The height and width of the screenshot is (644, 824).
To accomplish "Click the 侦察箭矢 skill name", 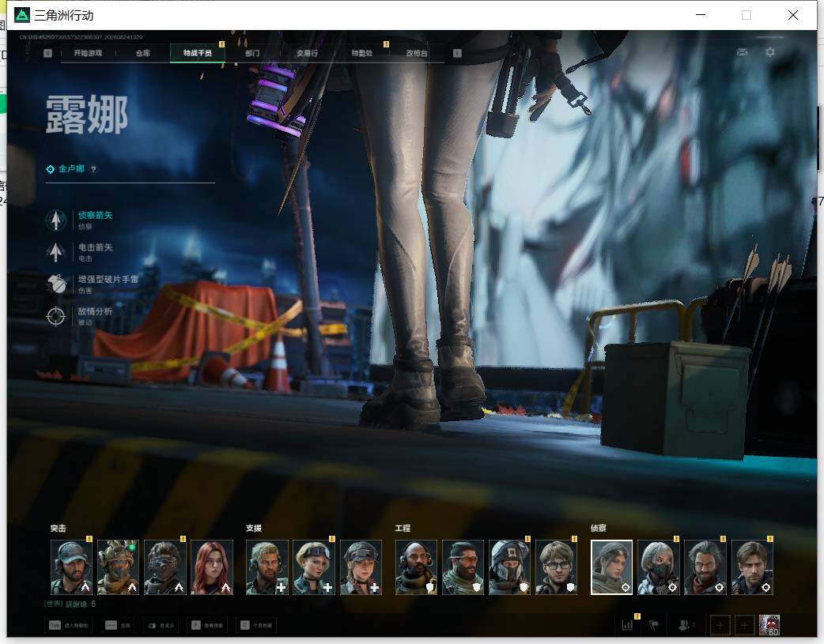I will 95,216.
